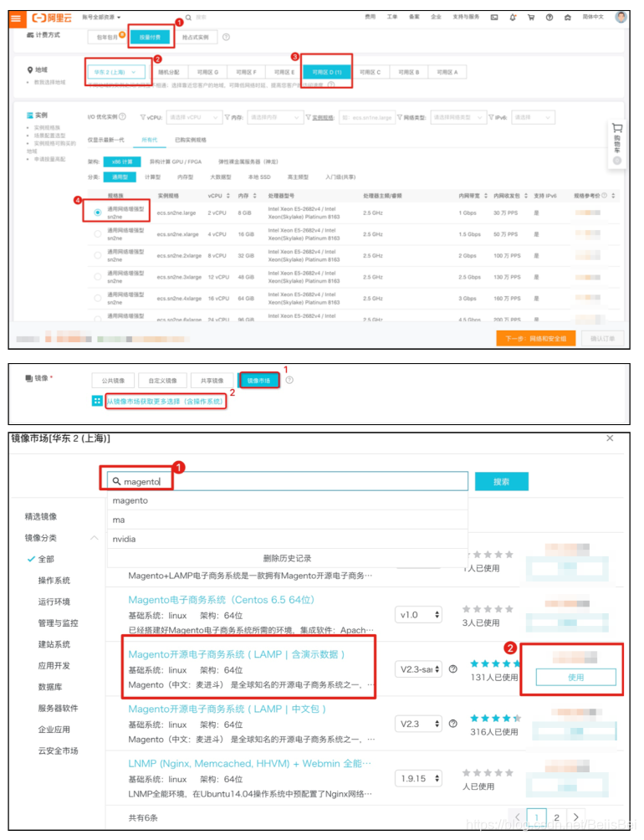
Task: Open the cloud shell terminal icon
Action: coord(494,17)
